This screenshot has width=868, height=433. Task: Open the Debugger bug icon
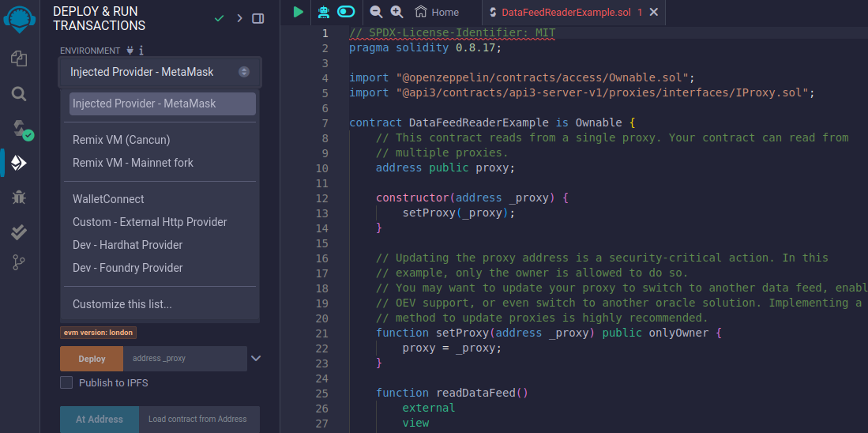(19, 197)
